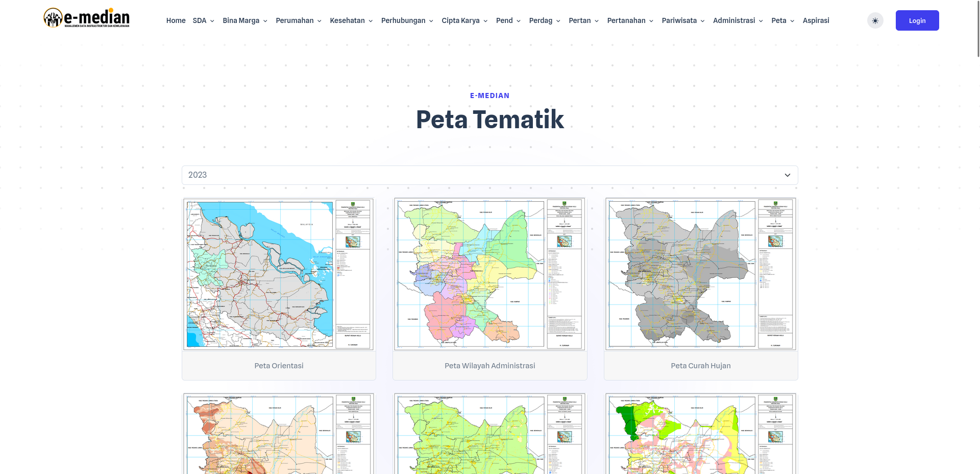This screenshot has height=474, width=980.
Task: Open the green-pink-yellow map thumbnail, second row
Action: (x=700, y=434)
